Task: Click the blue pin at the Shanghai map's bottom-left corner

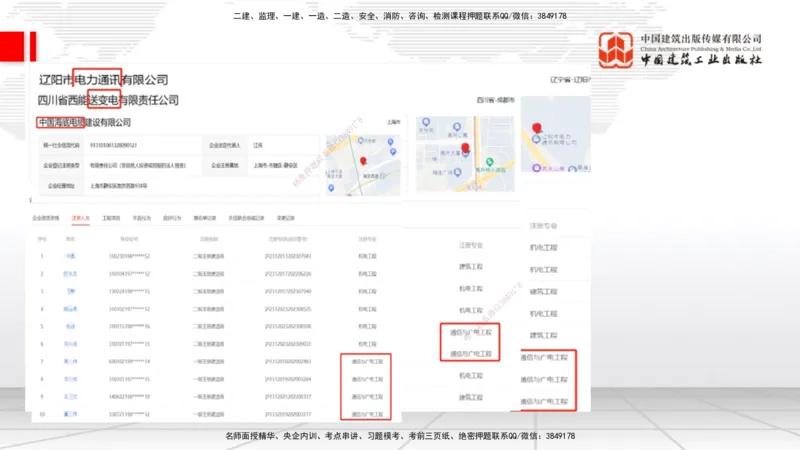Action: (331, 188)
